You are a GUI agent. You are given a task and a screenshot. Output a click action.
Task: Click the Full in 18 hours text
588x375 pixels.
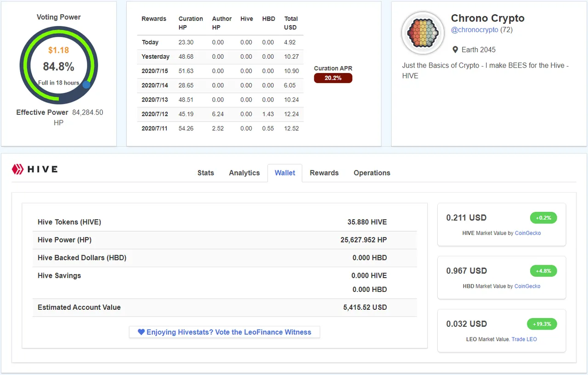58,83
